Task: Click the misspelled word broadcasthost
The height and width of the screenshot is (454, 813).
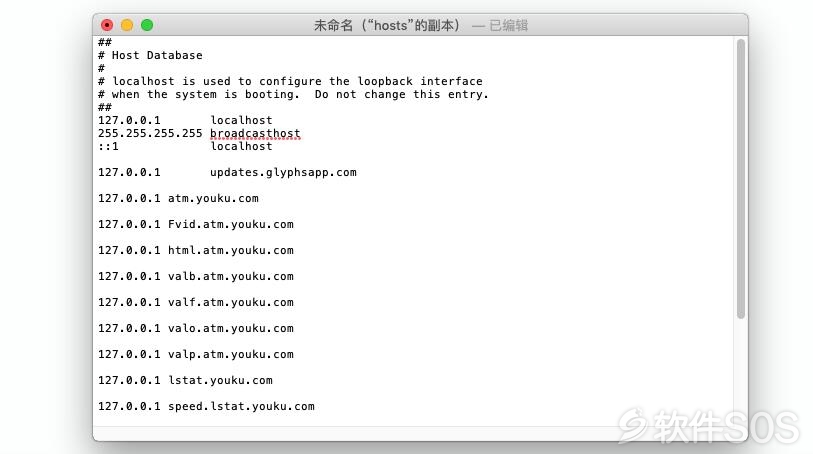Action: click(255, 134)
